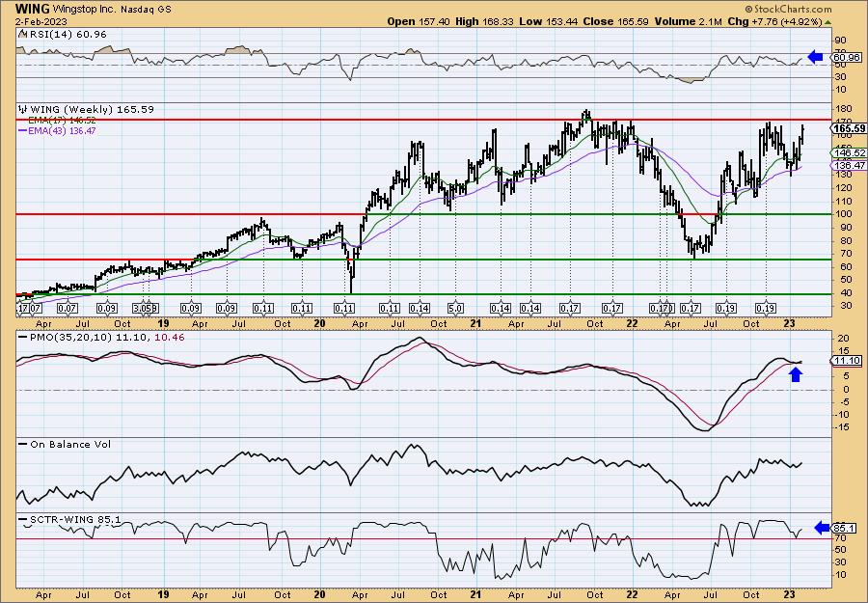Click the EMA(43) 136.47 legend entry
This screenshot has width=868, height=603.
tap(57, 130)
